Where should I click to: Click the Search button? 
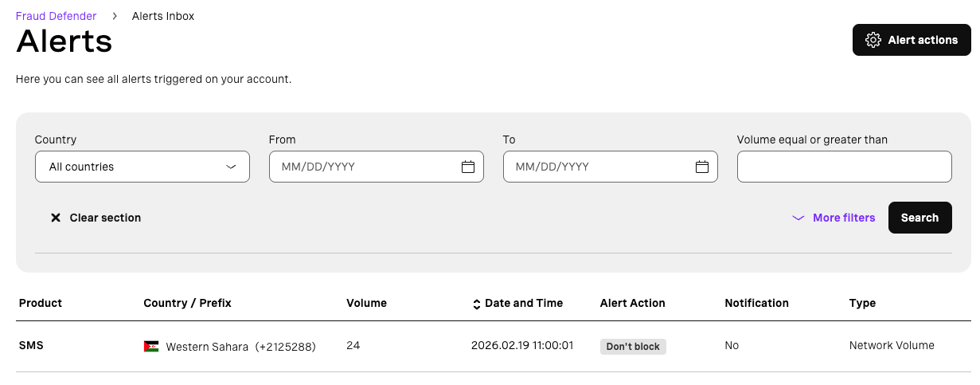(x=919, y=218)
